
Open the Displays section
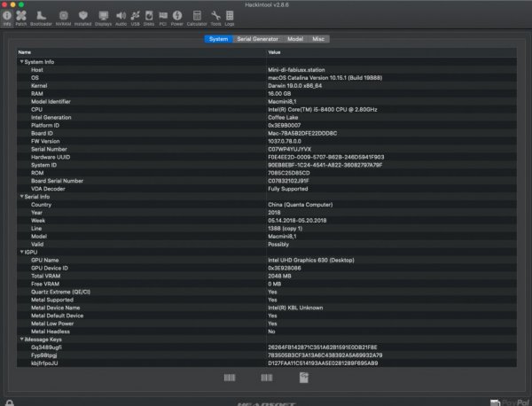pos(103,19)
